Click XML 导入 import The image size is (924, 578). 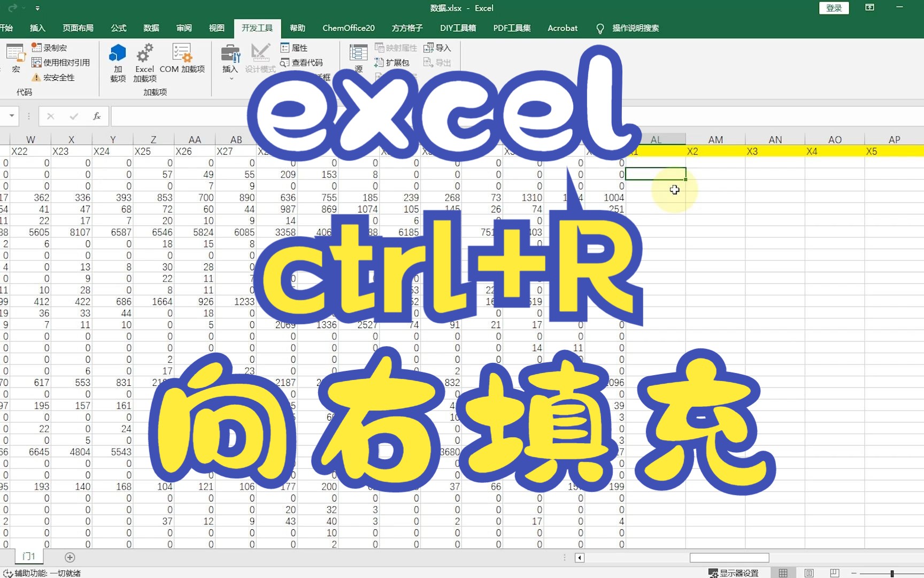437,48
